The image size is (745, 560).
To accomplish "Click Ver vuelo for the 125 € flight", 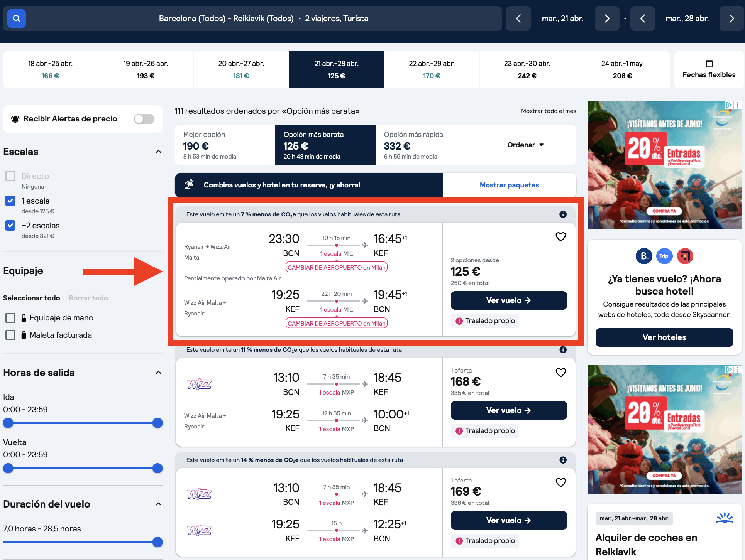I will pos(509,300).
